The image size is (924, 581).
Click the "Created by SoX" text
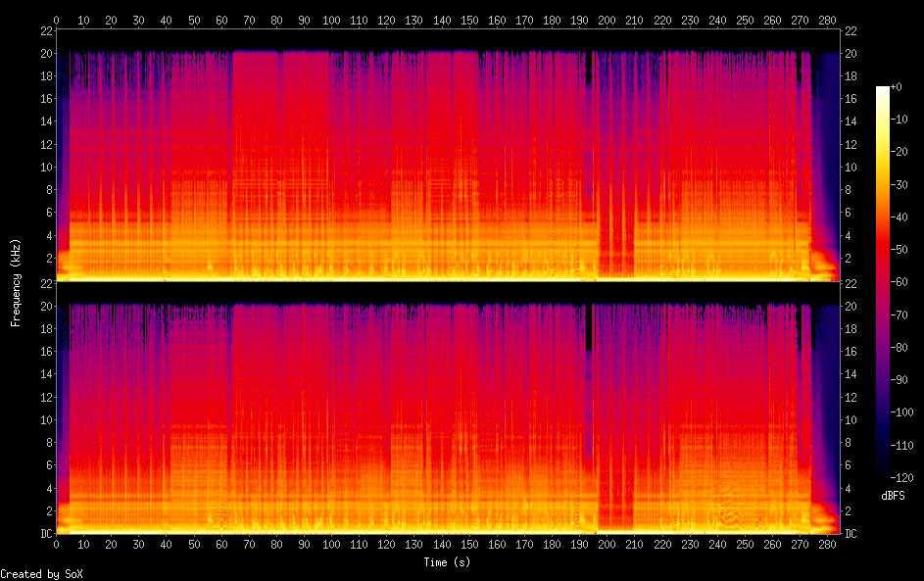click(40, 574)
